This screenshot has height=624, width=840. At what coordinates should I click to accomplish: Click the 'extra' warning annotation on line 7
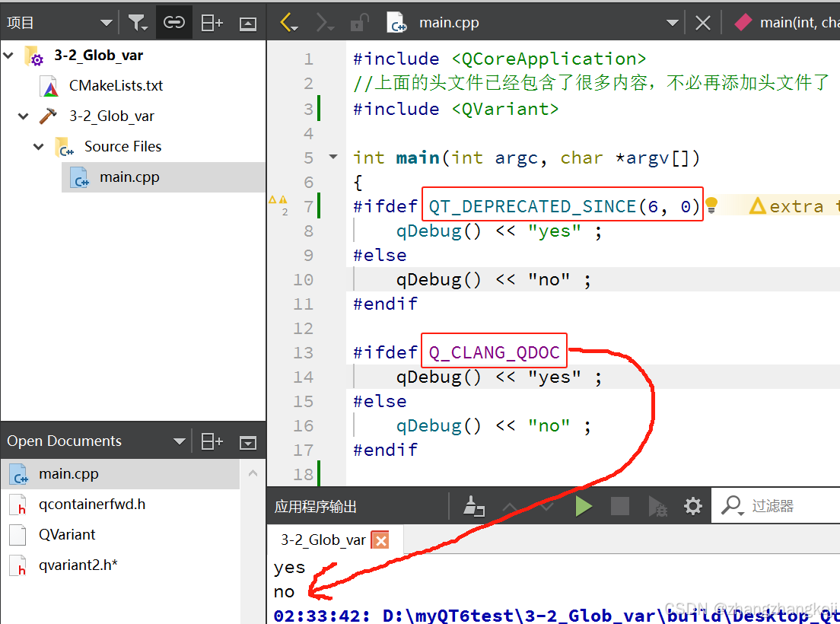(x=795, y=205)
